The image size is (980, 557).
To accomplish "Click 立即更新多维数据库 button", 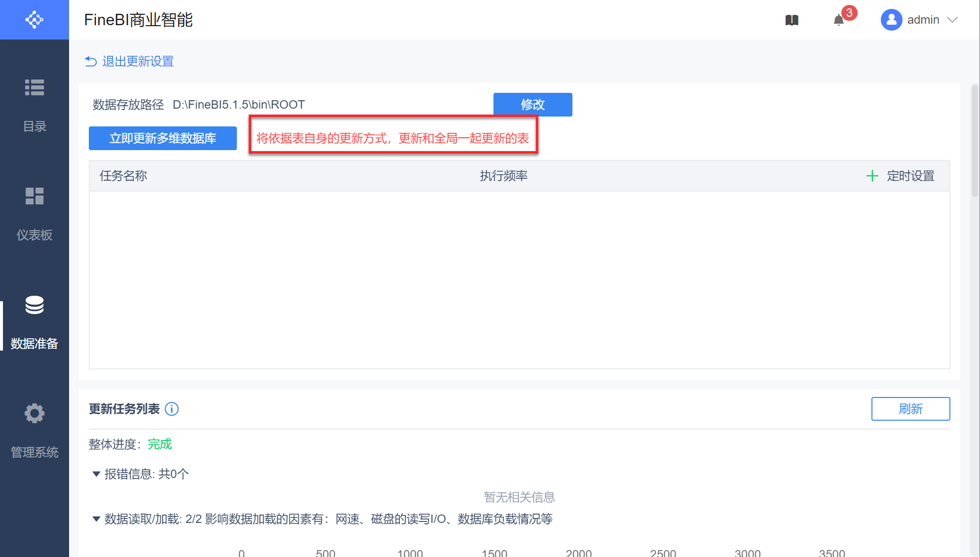I will pyautogui.click(x=162, y=138).
